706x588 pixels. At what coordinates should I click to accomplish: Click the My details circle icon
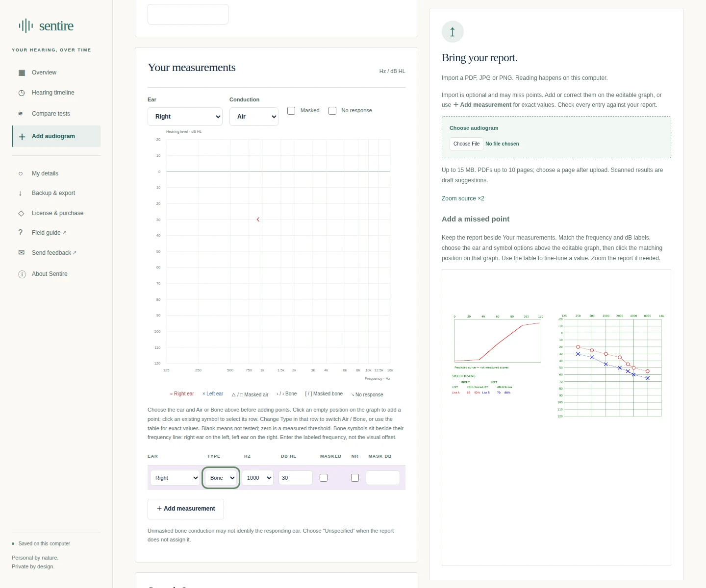[21, 173]
